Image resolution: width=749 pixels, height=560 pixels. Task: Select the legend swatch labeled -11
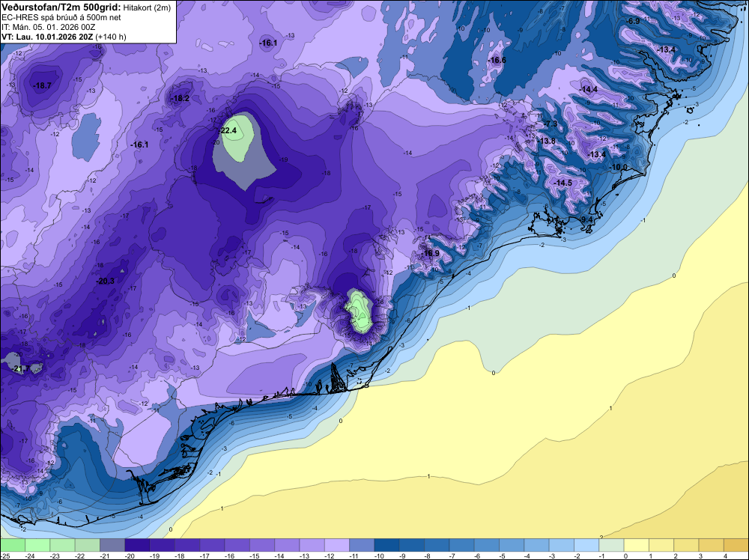point(362,545)
